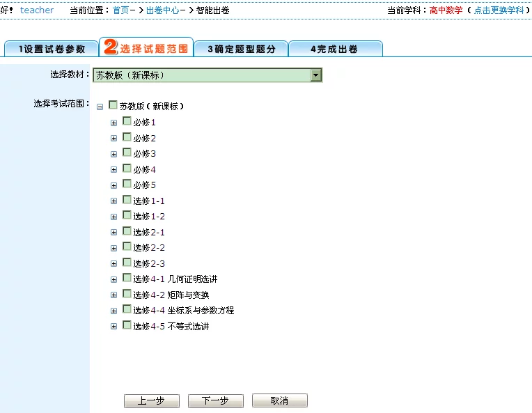Click the 上一步 button
The image size is (532, 413).
click(x=152, y=400)
